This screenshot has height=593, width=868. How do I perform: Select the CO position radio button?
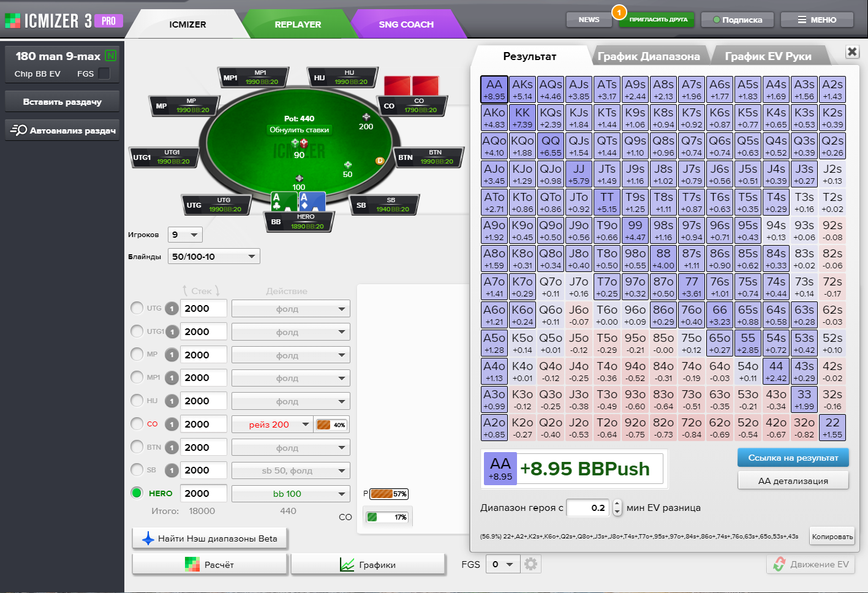[x=137, y=423]
